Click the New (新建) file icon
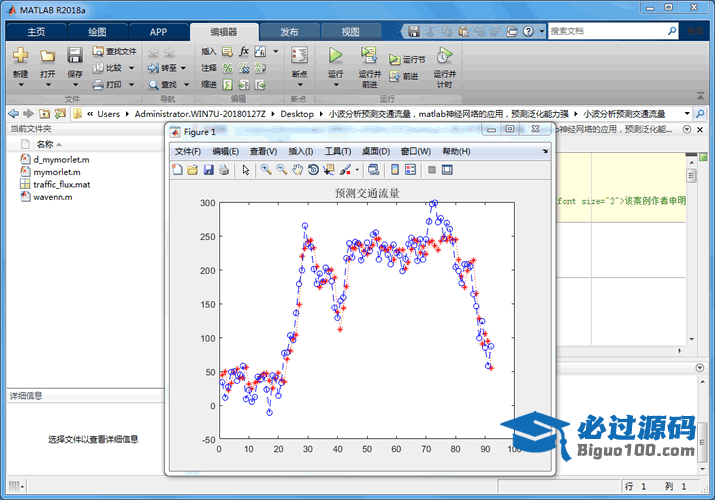Viewport: 715px width, 500px height. coord(20,56)
